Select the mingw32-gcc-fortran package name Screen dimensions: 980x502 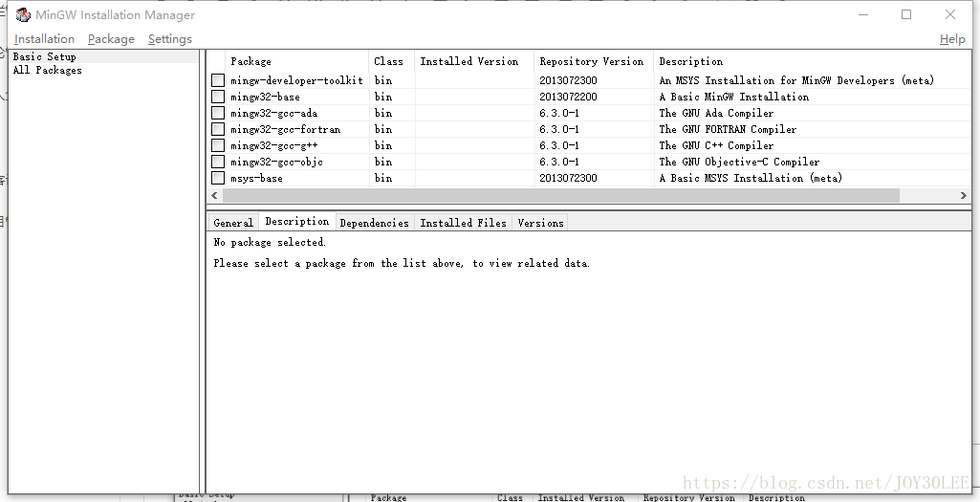[x=286, y=129]
